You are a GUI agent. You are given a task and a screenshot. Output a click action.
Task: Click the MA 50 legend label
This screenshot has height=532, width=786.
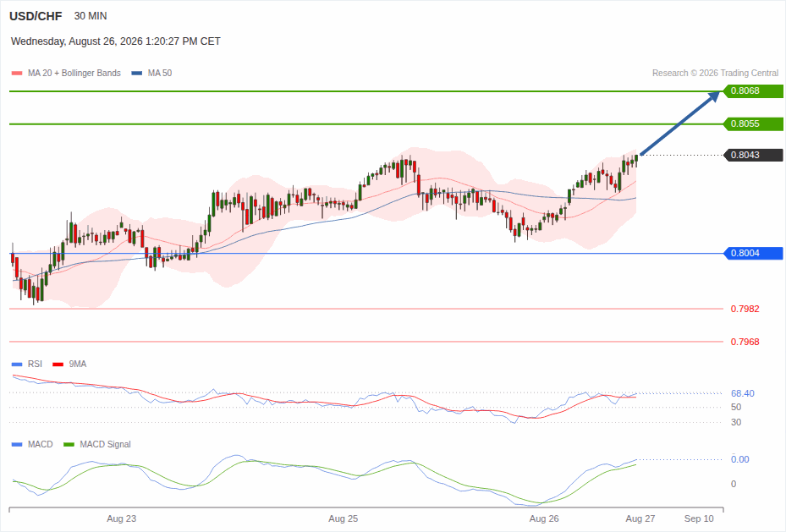pyautogui.click(x=160, y=73)
